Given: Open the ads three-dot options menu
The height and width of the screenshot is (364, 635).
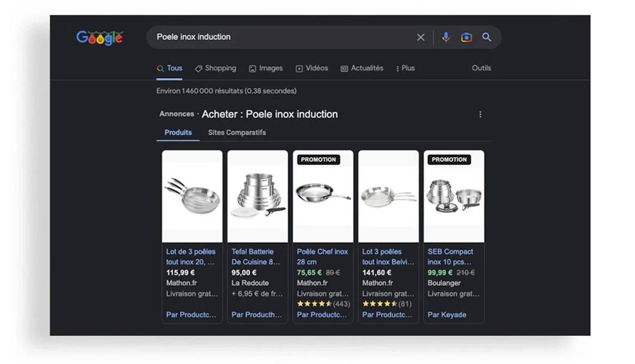Looking at the screenshot, I should [480, 115].
